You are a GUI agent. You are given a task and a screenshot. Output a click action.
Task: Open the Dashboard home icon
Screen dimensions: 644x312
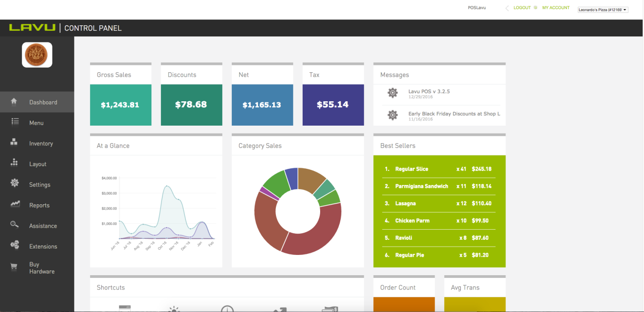click(14, 101)
